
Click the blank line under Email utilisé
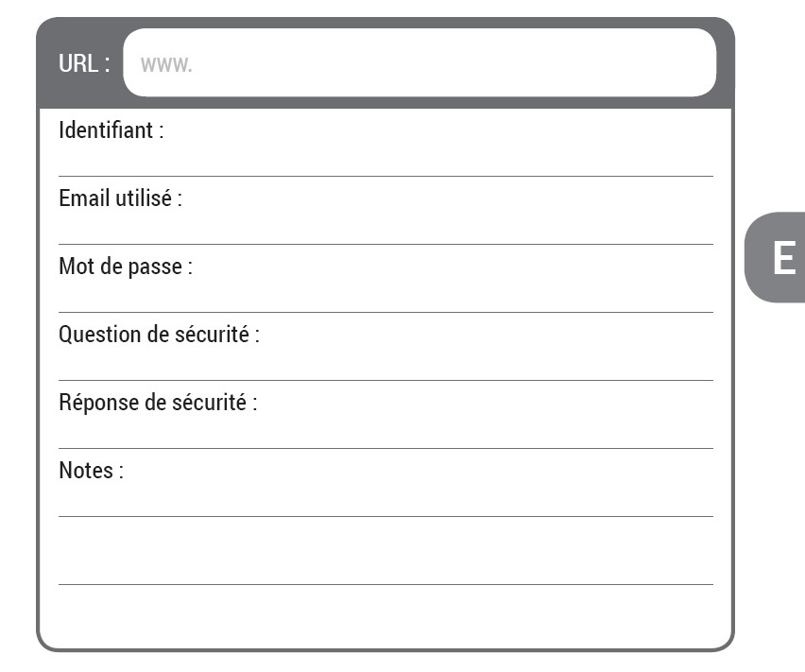[x=385, y=228]
